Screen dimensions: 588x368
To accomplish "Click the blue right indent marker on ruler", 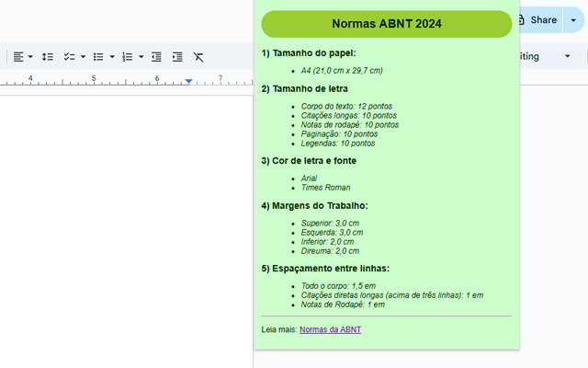I will 188,81.
